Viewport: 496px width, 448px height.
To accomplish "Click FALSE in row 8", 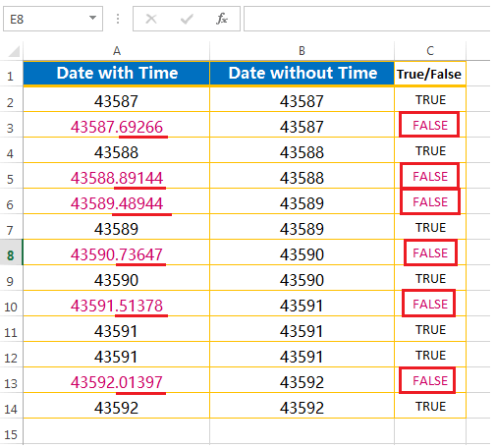I will [430, 252].
